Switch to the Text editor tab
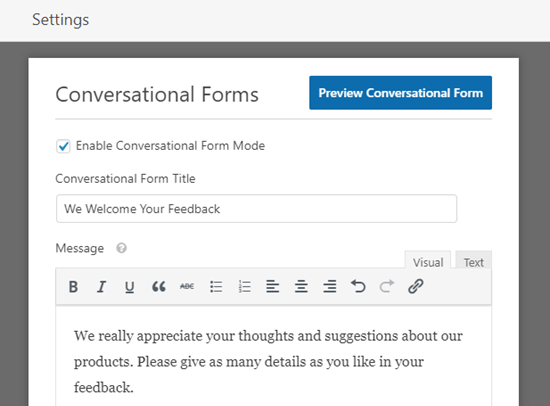 tap(474, 262)
